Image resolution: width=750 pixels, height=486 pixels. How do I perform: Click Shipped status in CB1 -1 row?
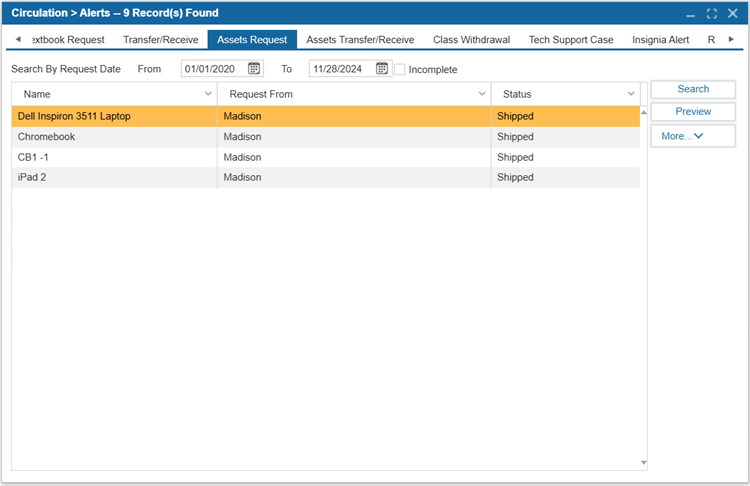click(515, 157)
